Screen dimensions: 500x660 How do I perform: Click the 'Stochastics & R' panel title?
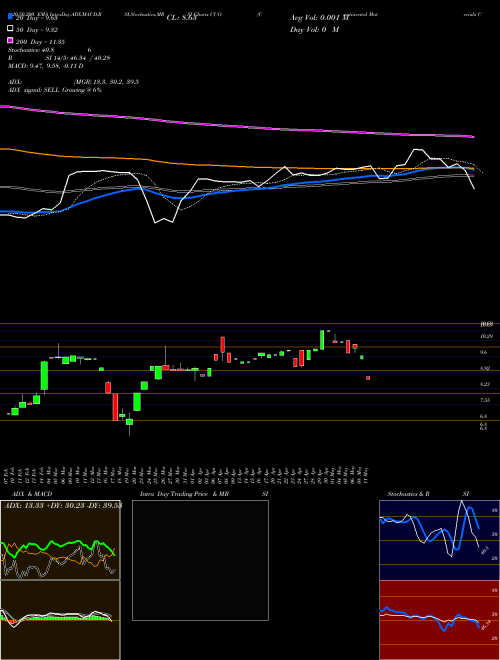(x=408, y=494)
